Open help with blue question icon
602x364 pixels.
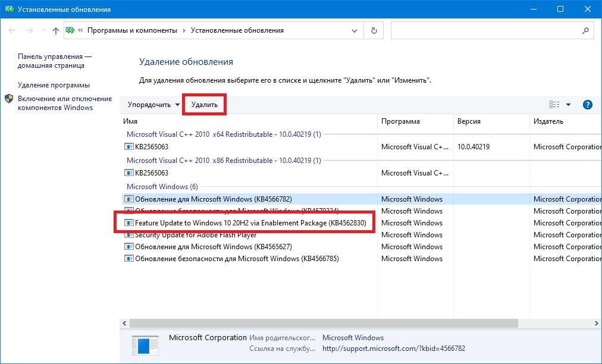(x=587, y=105)
